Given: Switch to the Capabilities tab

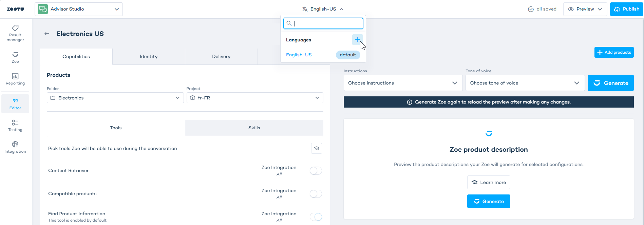Looking at the screenshot, I should tap(76, 56).
